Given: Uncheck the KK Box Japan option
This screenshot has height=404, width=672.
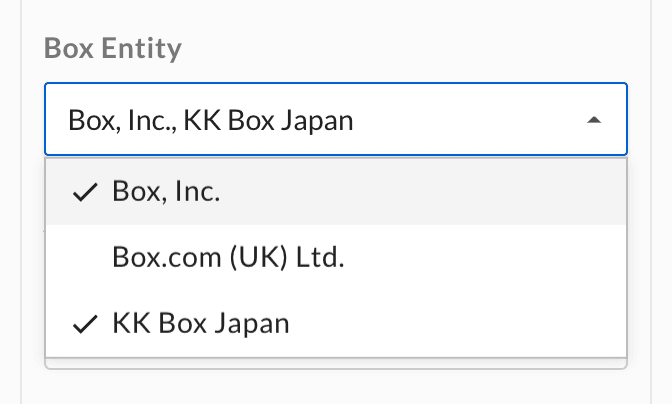Looking at the screenshot, I should 336,323.
